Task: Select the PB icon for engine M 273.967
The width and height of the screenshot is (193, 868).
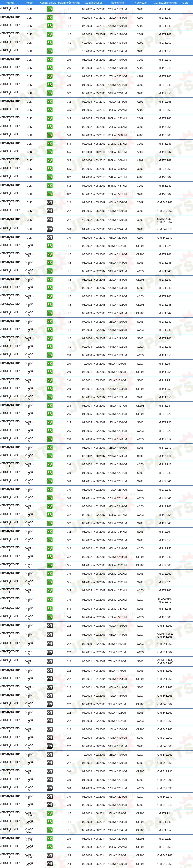Action: 49,160
